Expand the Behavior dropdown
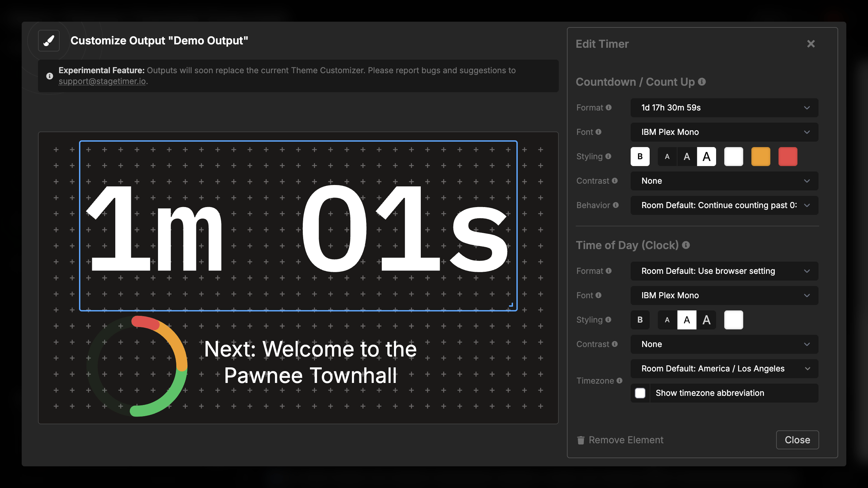Screen dimensions: 868x488 coord(724,205)
